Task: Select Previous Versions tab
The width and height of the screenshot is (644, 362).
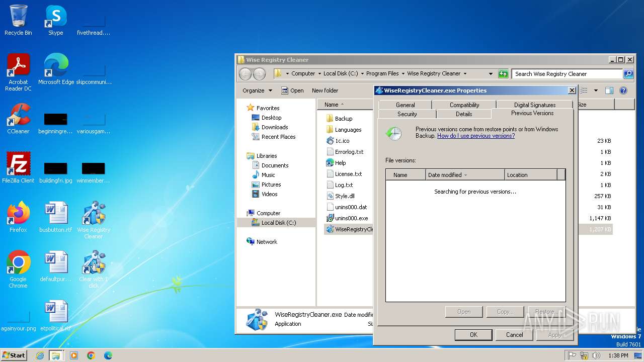Action: [532, 113]
